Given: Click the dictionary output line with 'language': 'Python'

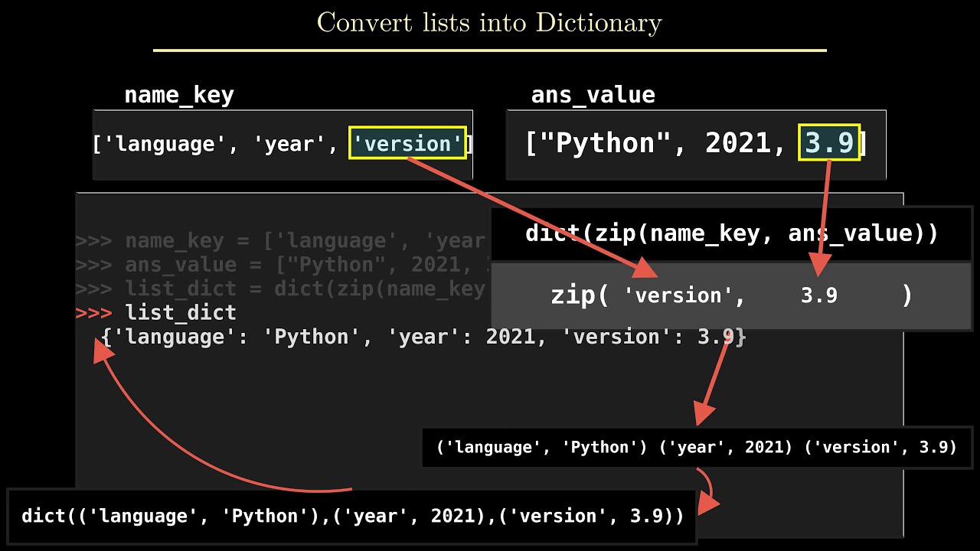Looking at the screenshot, I should [x=423, y=337].
